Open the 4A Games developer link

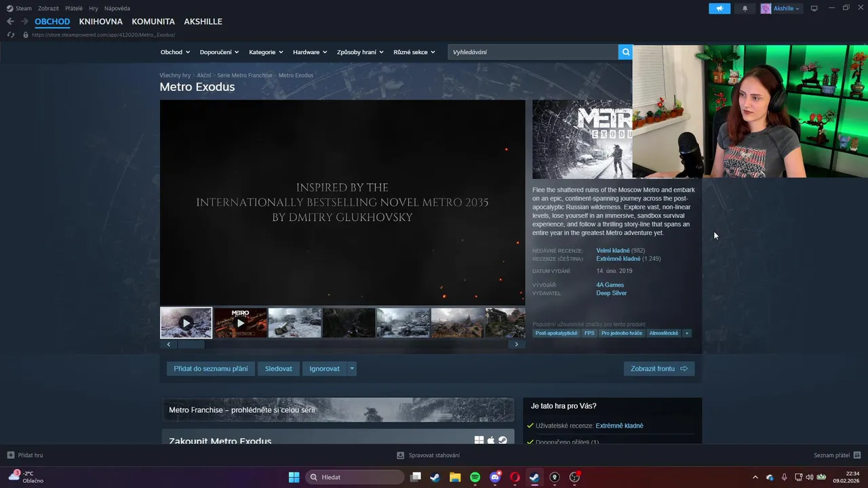pos(610,285)
